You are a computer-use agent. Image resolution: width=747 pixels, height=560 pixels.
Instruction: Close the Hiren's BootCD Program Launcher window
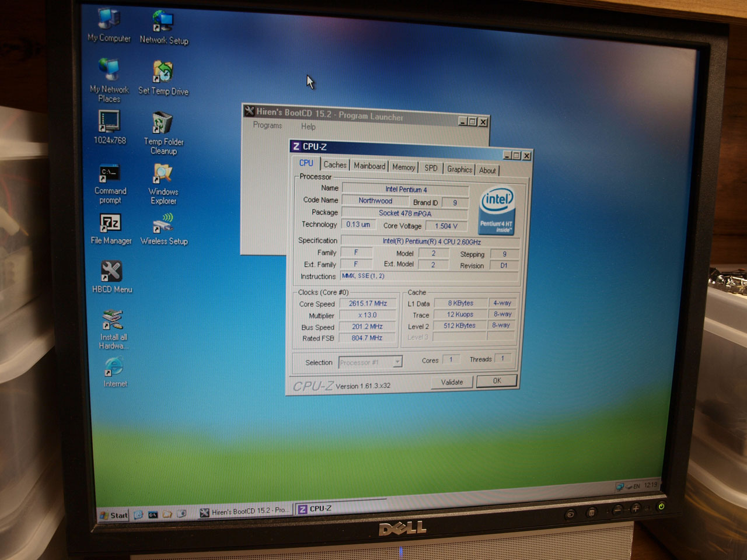[x=483, y=122]
